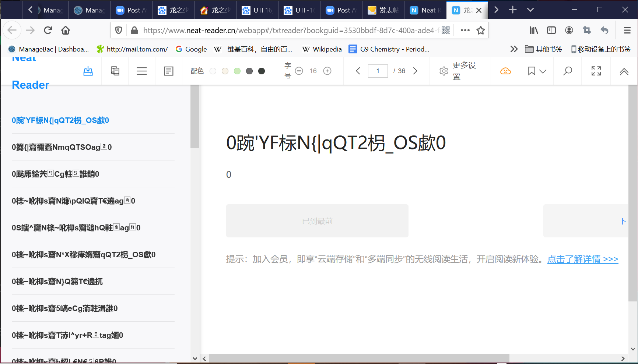Decrease the font size with minus button
The height and width of the screenshot is (364, 638).
[299, 71]
